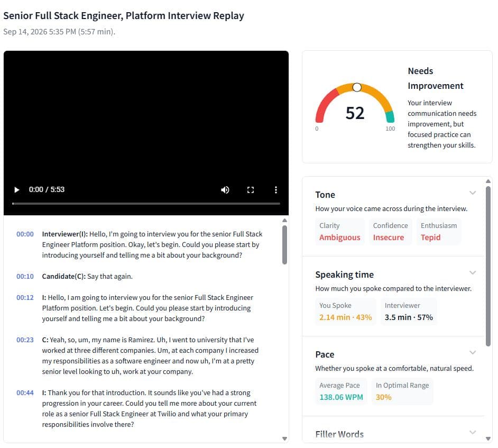498x448 pixels.
Task: Click the Sep 14, 2026 date line
Action: tap(59, 32)
